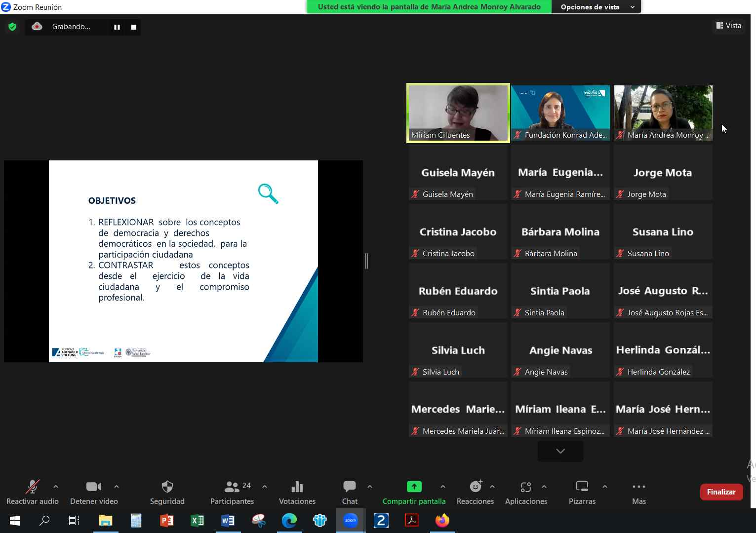756x533 pixels.
Task: Open Reacciones emoji menu
Action: coord(475,487)
